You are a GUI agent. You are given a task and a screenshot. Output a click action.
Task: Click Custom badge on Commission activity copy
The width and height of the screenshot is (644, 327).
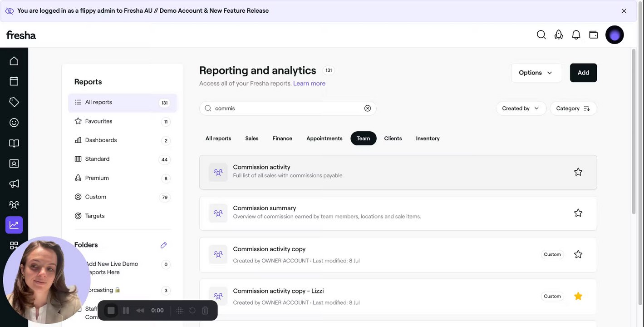tap(552, 254)
